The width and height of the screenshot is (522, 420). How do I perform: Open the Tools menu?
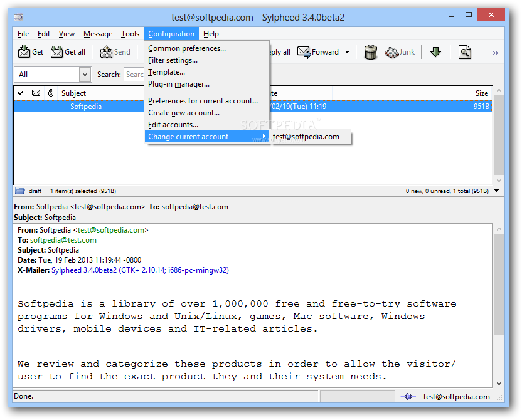pos(130,34)
